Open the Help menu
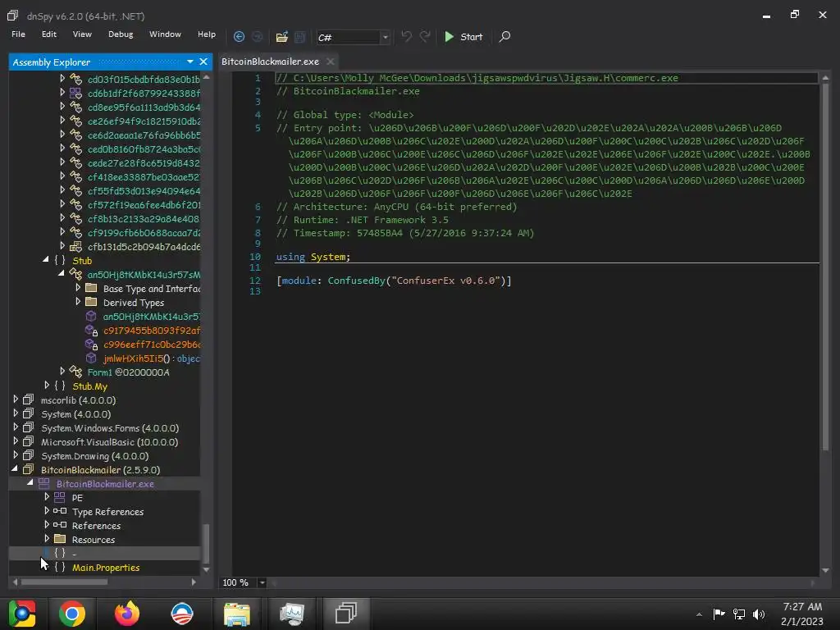 click(207, 34)
